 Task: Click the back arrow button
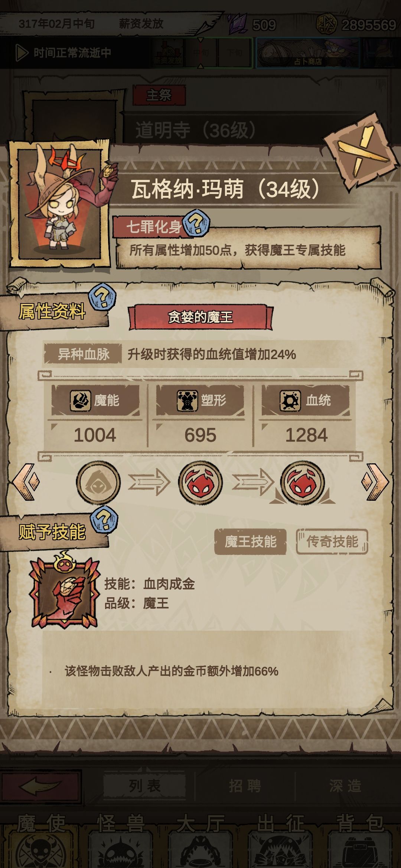pyautogui.click(x=40, y=786)
